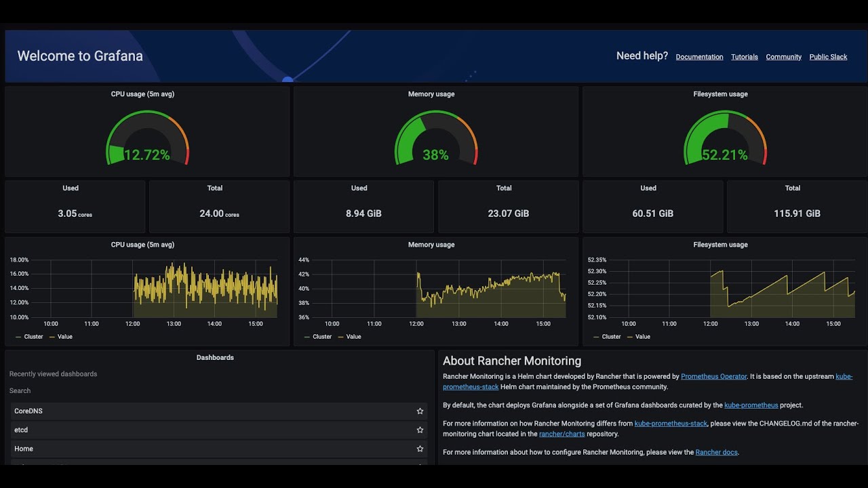Click the kube-prometheus-stack link after 'differs from'

(671, 424)
